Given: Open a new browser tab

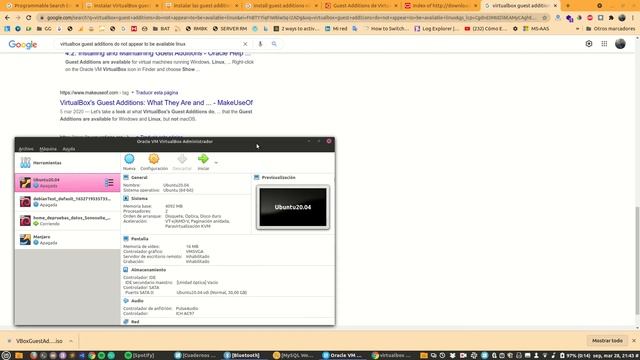Looking at the screenshot, I should [x=568, y=6].
